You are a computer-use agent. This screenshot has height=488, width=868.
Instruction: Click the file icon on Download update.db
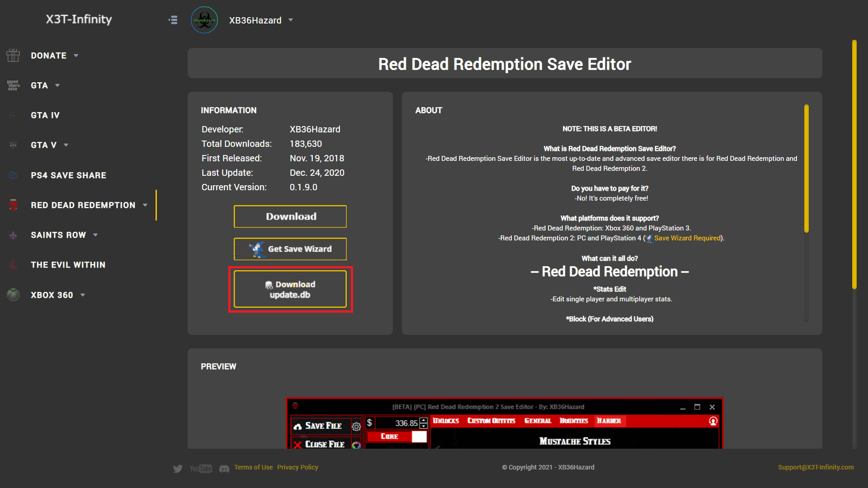coord(269,285)
